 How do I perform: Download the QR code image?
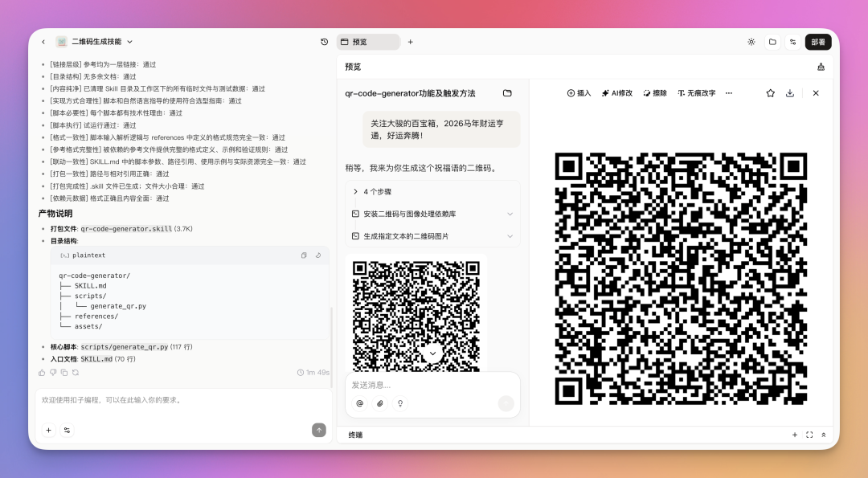pyautogui.click(x=790, y=93)
